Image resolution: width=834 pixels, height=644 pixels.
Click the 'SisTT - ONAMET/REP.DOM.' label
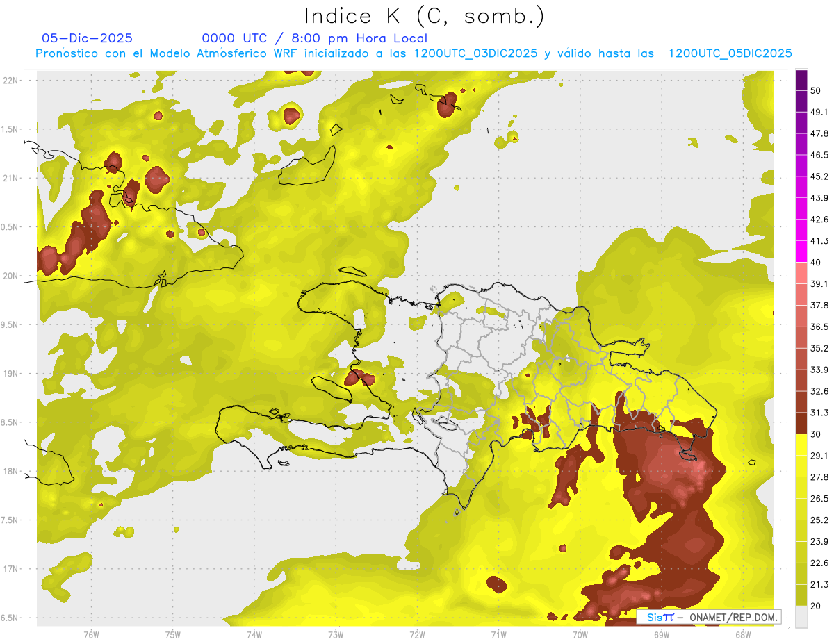click(708, 617)
